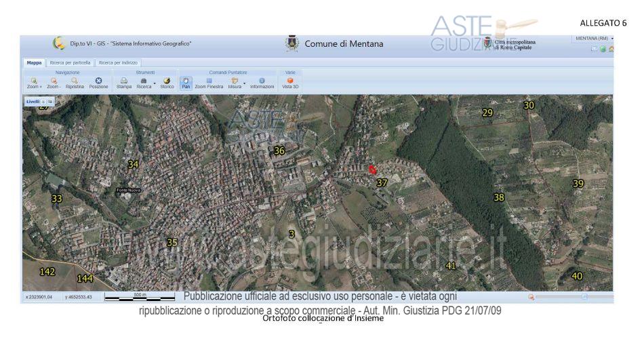Select the Mappa tab

[x=34, y=62]
